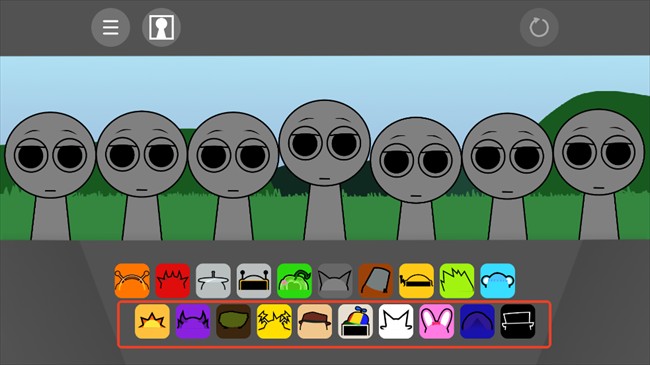Select the brown bucket hat icon
This screenshot has height=365, width=650.
point(376,281)
